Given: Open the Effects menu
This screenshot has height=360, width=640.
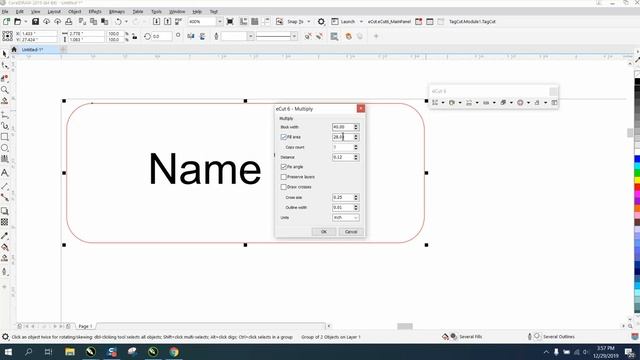Looking at the screenshot, I should click(x=95, y=12).
